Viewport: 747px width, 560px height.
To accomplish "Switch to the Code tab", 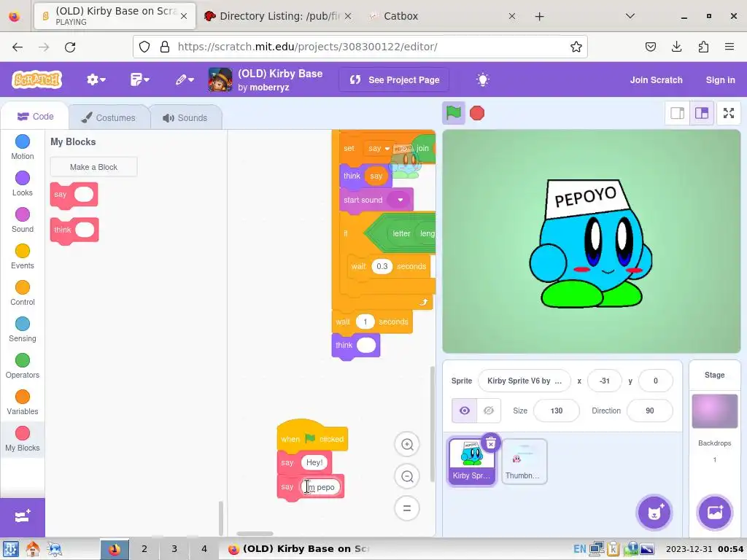I will (35, 117).
